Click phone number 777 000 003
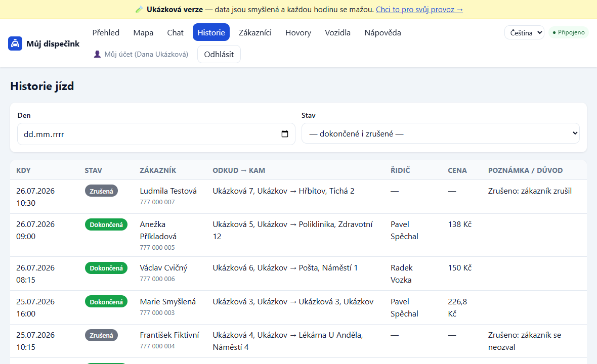597x364 pixels. coord(157,312)
